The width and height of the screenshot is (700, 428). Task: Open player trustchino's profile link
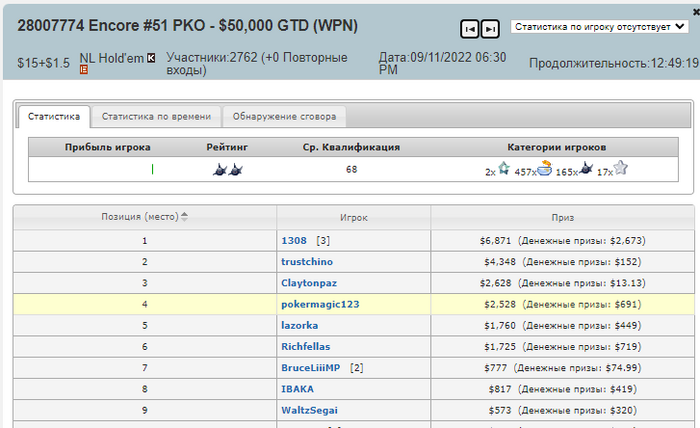coord(307,262)
